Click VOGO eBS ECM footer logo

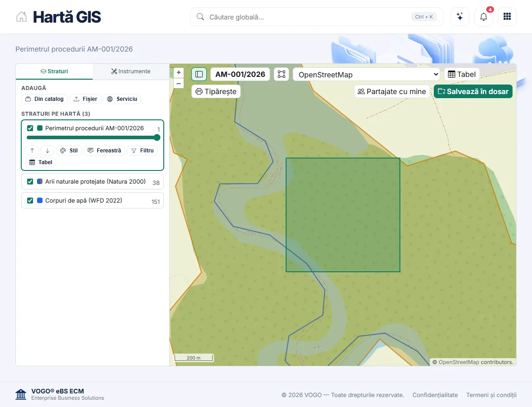[60, 394]
